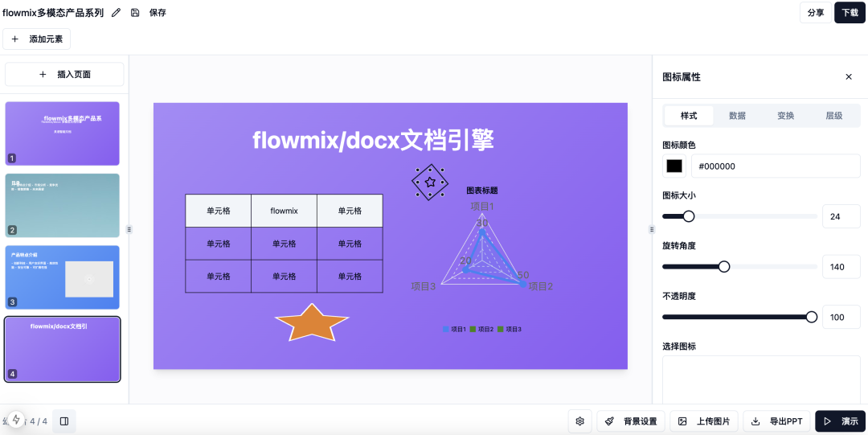Click the 项目3 legend entry

pyautogui.click(x=510, y=329)
